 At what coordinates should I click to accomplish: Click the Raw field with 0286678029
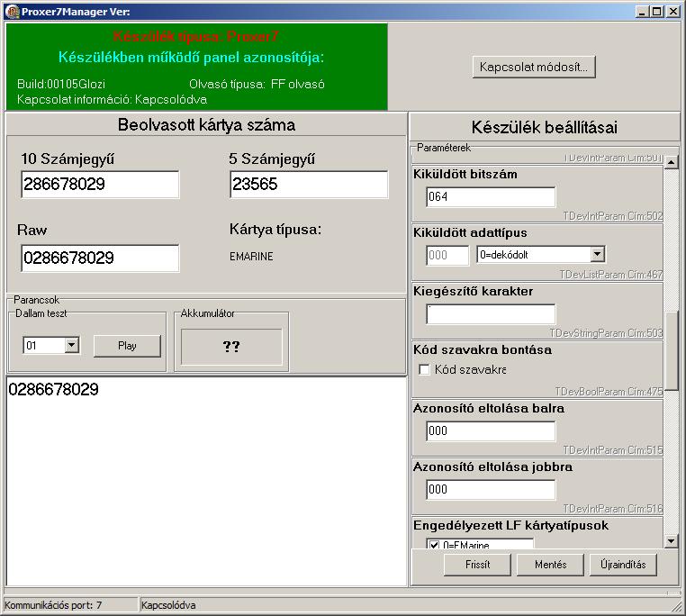coord(100,258)
